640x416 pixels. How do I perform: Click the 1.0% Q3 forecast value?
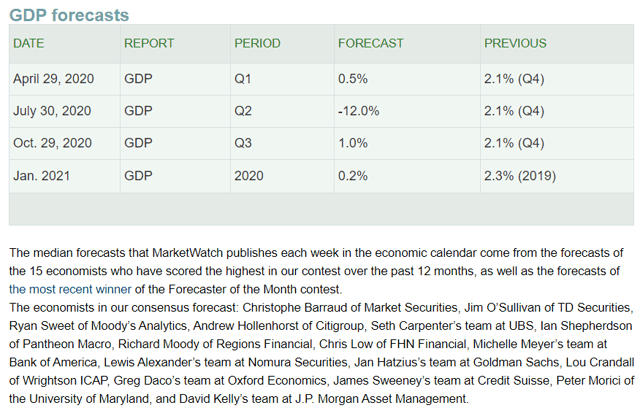click(353, 143)
